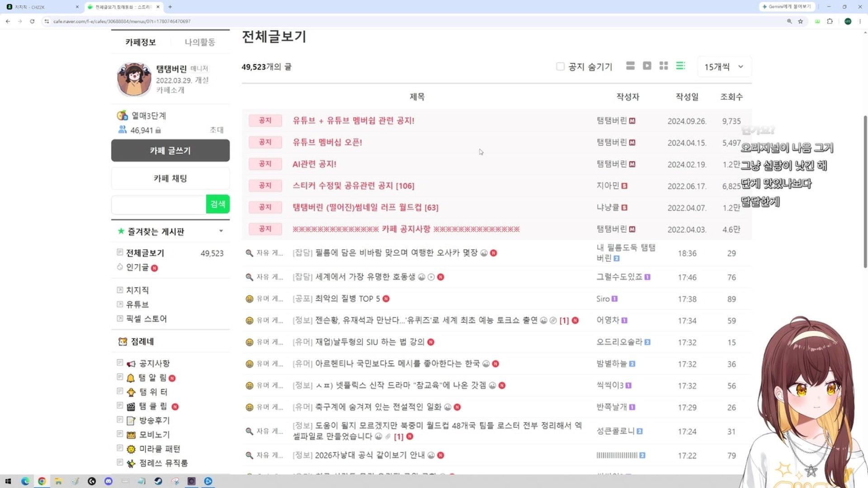Open notice 스티커 수정및 공유관련 공지
The width and height of the screenshot is (868, 488).
(344, 186)
